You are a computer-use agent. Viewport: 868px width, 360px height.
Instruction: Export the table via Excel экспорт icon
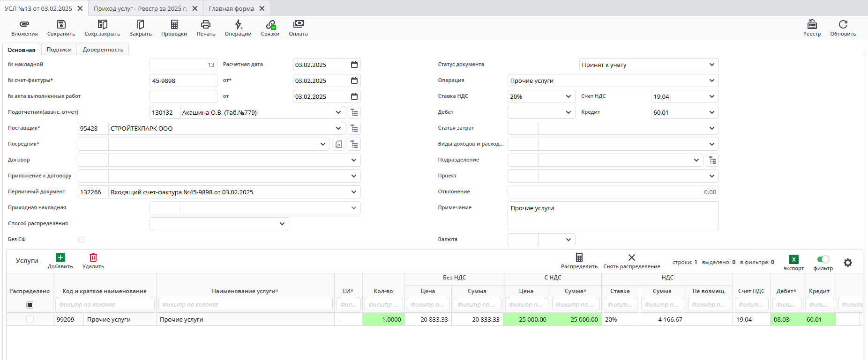[x=793, y=260]
